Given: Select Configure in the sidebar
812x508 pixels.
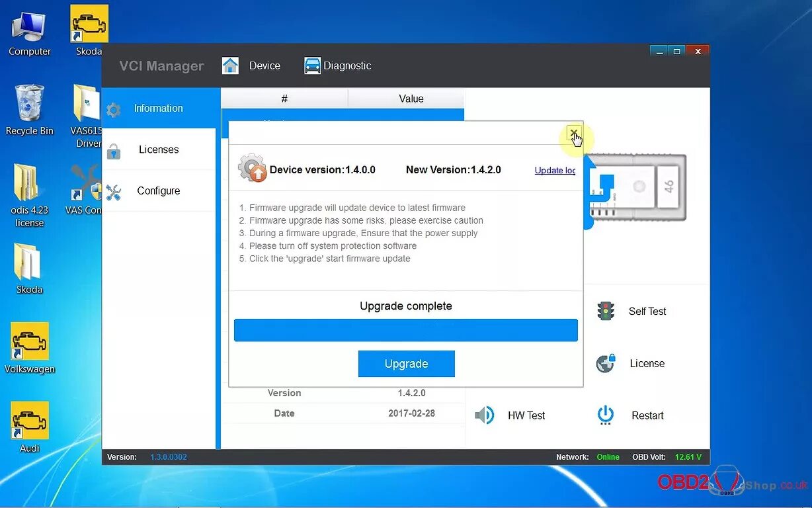Looking at the screenshot, I should click(159, 190).
